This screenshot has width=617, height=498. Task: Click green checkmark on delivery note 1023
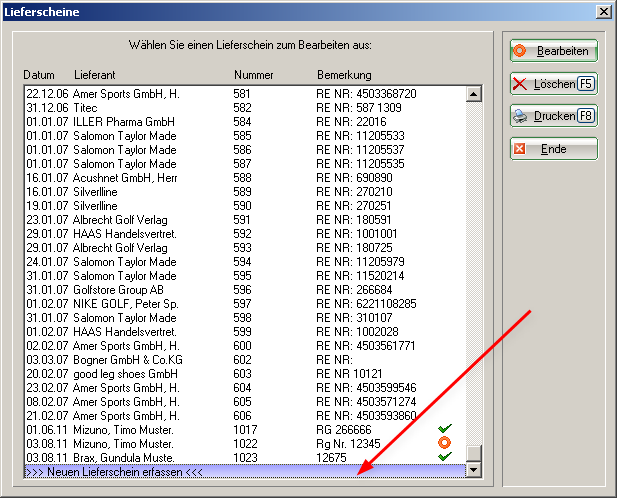click(445, 456)
